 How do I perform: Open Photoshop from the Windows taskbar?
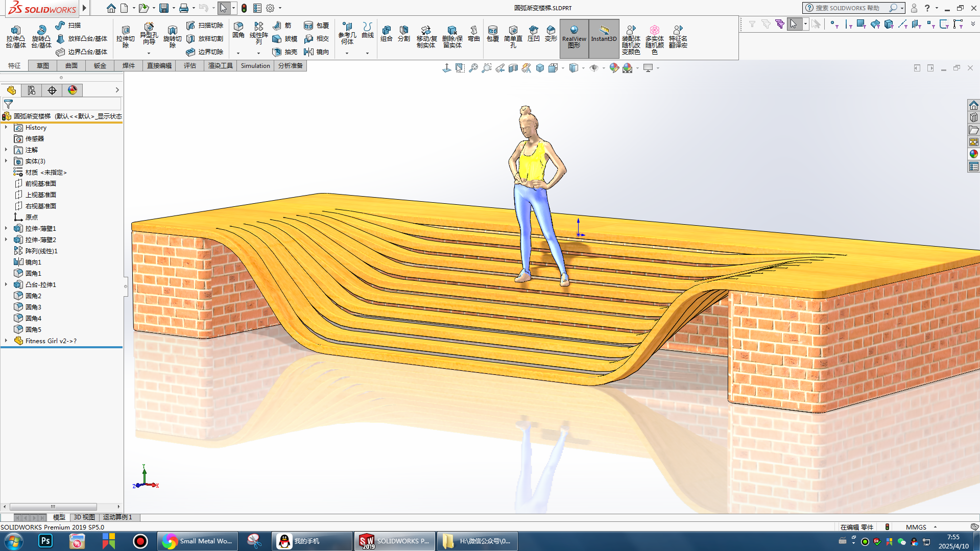[x=45, y=541]
